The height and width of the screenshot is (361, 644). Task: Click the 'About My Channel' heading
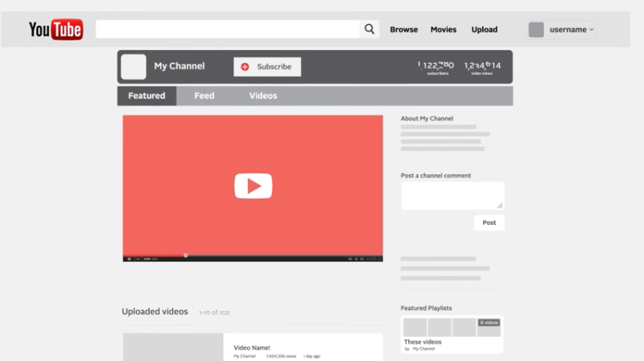click(427, 118)
